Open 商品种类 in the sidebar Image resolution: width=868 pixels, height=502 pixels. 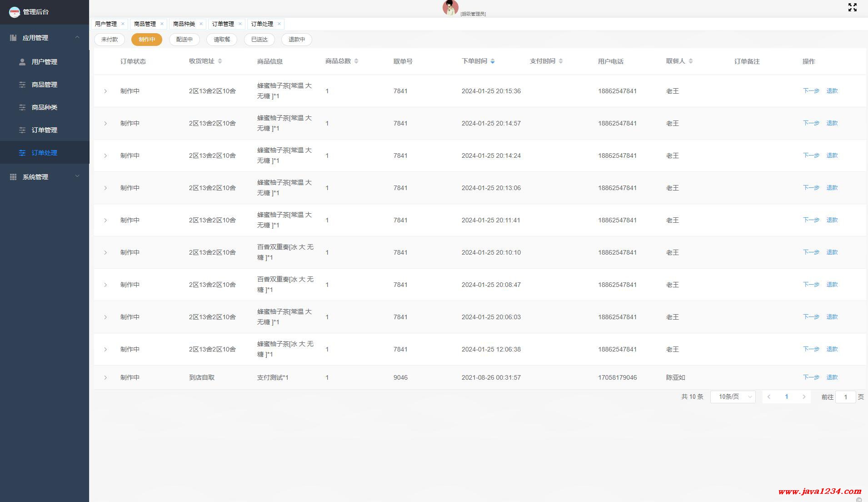[x=45, y=107]
